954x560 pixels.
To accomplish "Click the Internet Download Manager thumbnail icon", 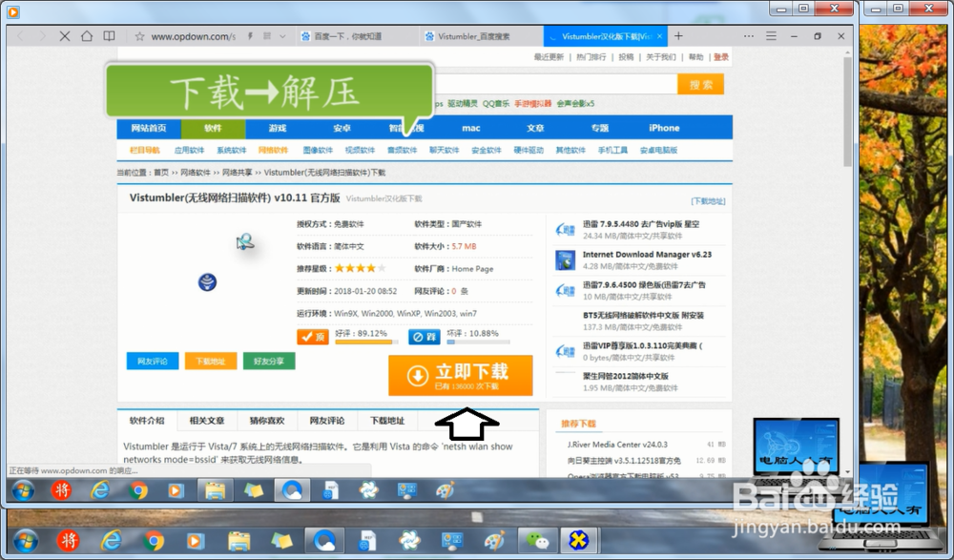I will click(x=565, y=259).
